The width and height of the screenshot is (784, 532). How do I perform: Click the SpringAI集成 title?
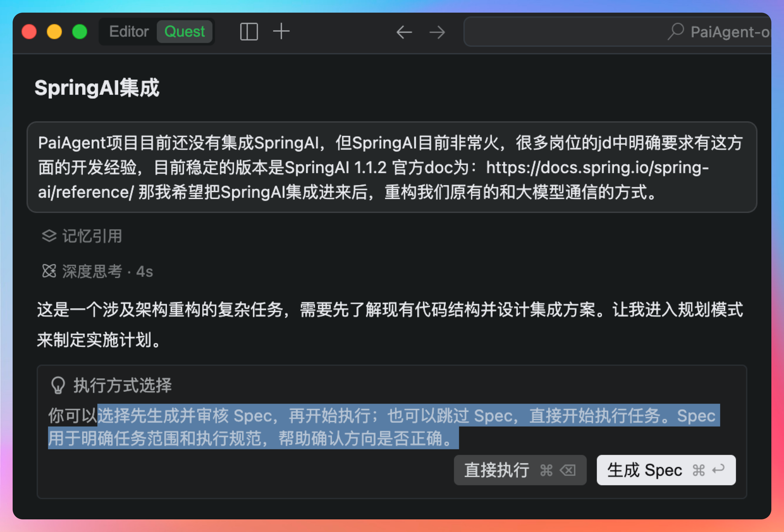97,88
